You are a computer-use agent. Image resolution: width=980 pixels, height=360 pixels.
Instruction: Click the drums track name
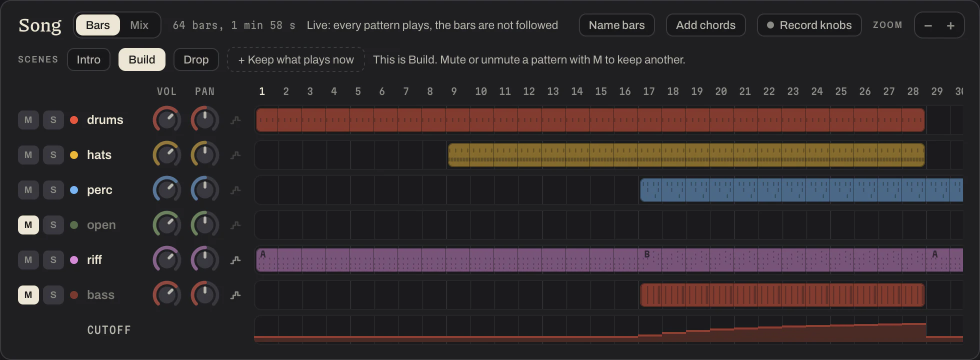(x=105, y=120)
